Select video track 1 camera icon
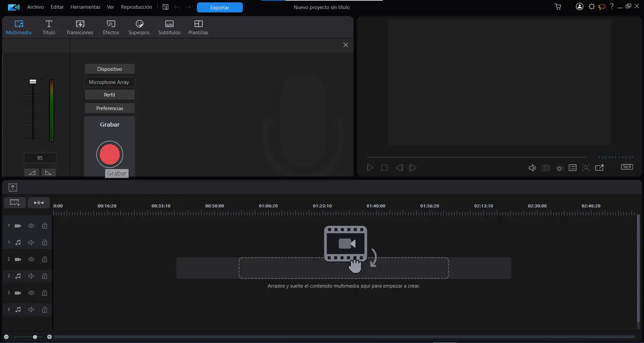The height and width of the screenshot is (343, 644). 18,226
